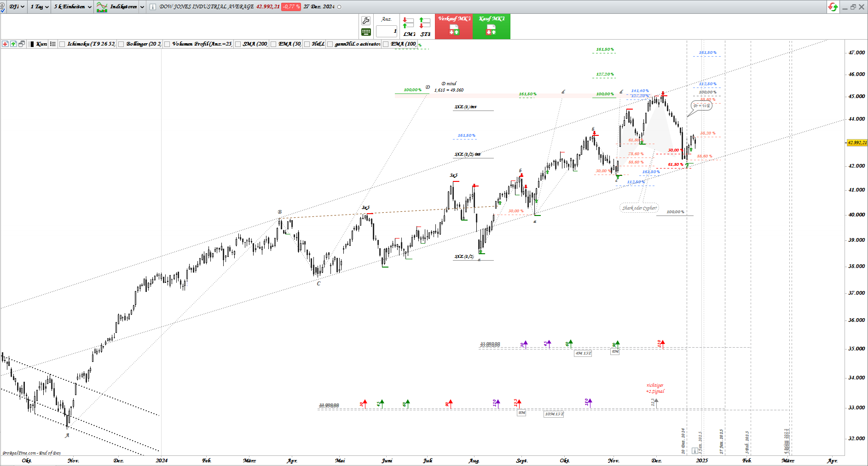
Task: Click the Verkauf MKT sell button
Action: click(454, 26)
